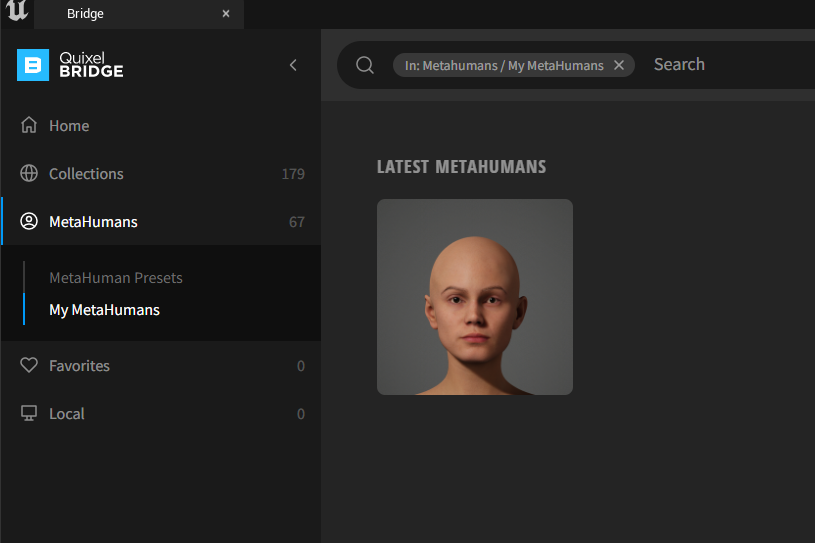Viewport: 815px width, 543px height.
Task: Click the search magnifier icon
Action: [365, 65]
